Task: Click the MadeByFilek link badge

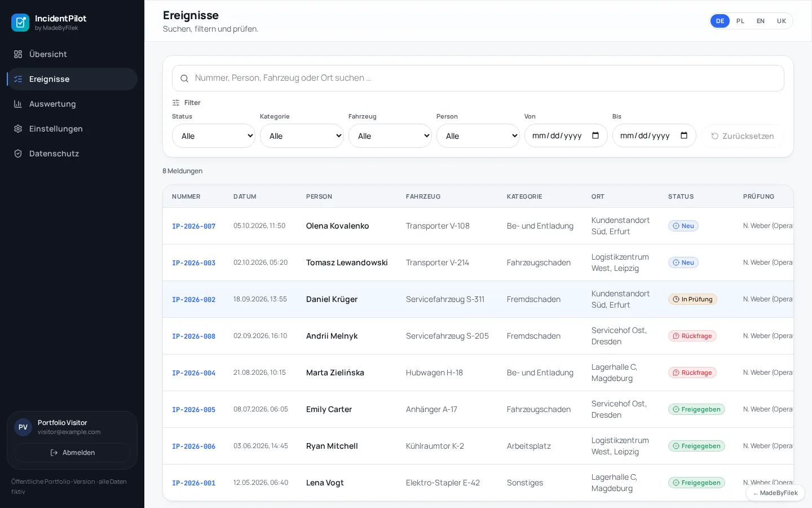Action: [x=775, y=493]
